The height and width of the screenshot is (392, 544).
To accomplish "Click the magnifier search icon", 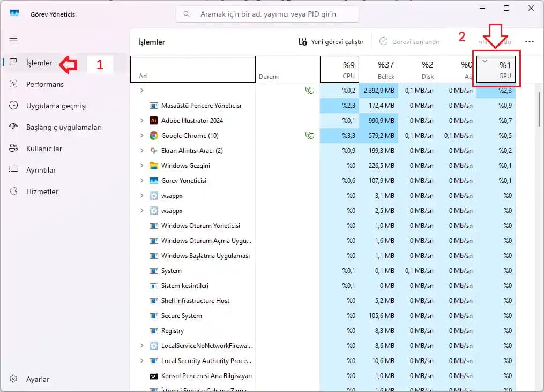I will tap(187, 14).
